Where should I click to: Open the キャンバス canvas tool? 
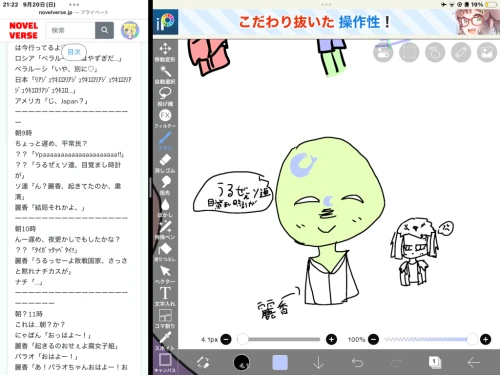pyautogui.click(x=165, y=363)
